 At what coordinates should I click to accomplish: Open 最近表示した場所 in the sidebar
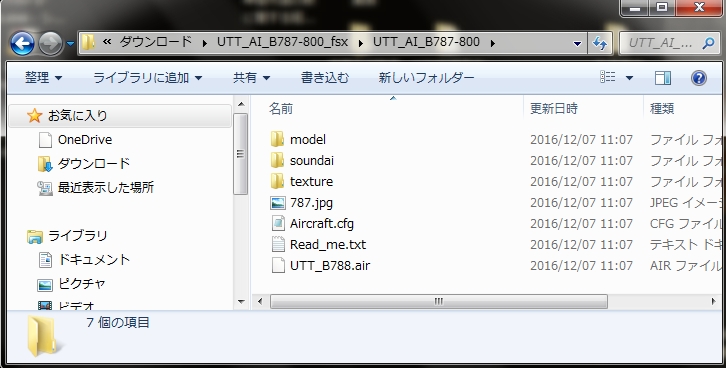click(x=106, y=187)
